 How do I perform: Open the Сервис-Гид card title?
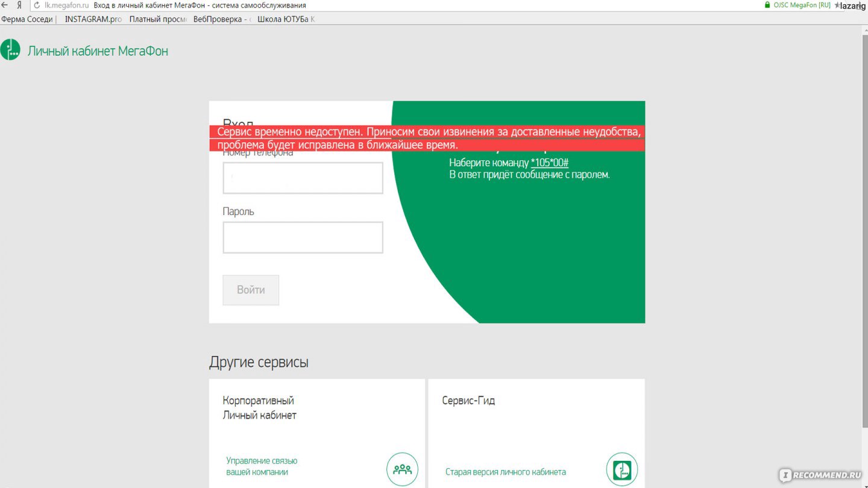468,401
